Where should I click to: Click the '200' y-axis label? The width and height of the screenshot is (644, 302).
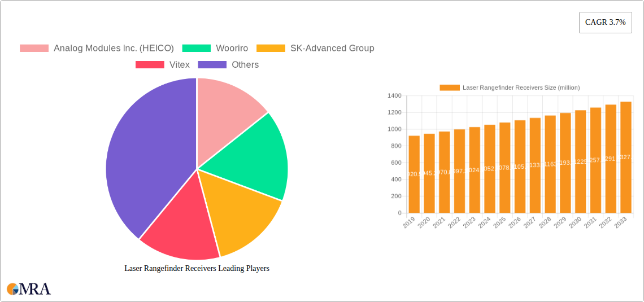click(396, 196)
